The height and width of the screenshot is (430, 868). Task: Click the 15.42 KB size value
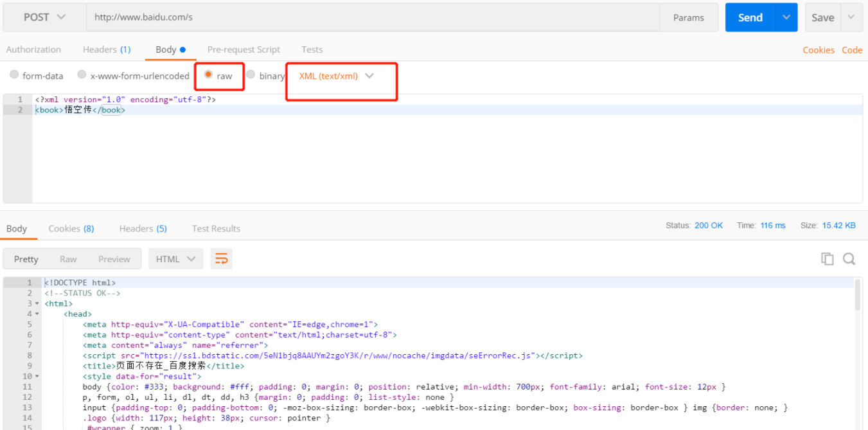click(x=839, y=226)
